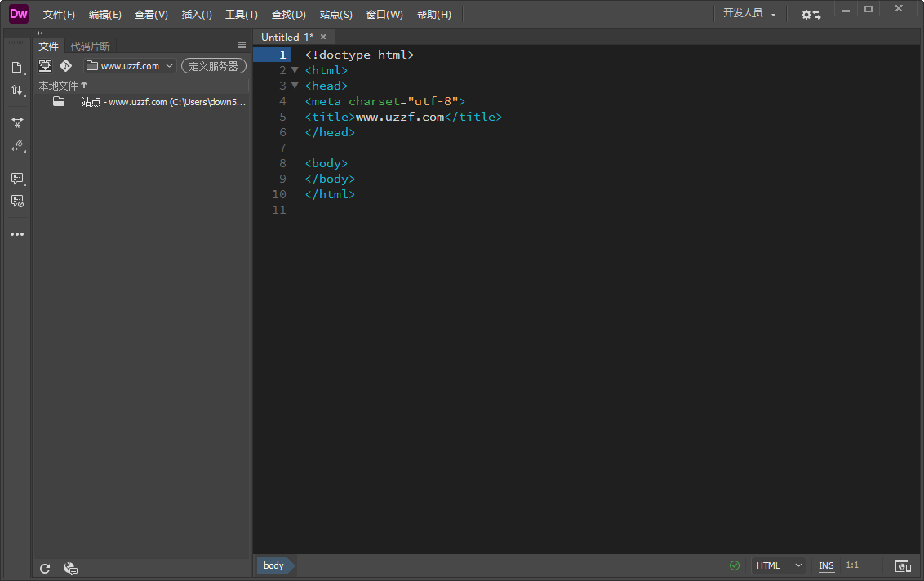Toggle INS insert mode in status bar
The height and width of the screenshot is (581, 924).
click(826, 565)
